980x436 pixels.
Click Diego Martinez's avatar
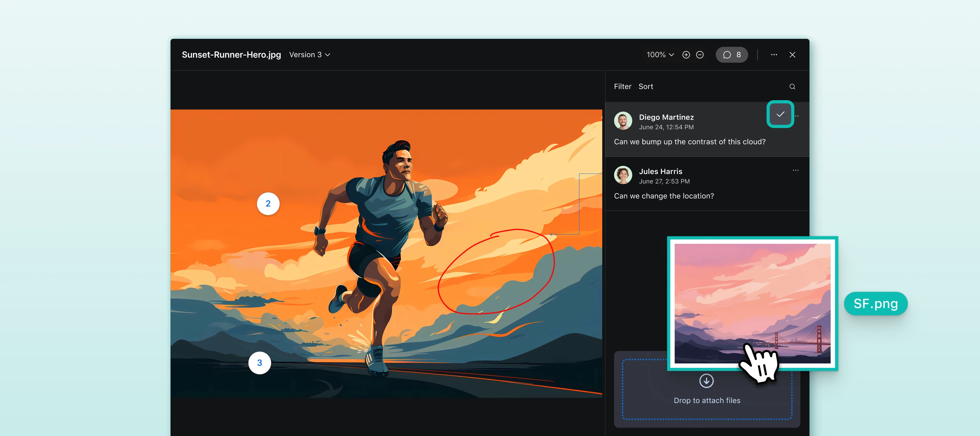click(623, 121)
